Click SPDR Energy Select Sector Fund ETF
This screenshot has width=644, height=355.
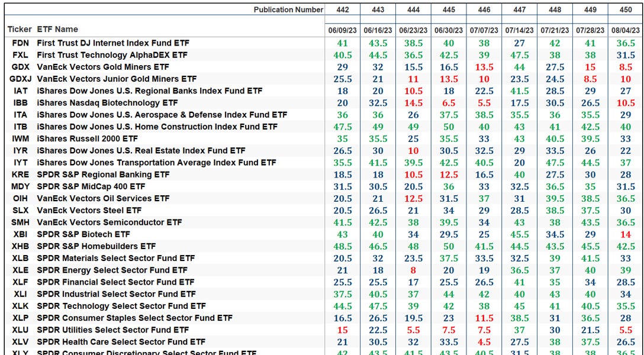coord(112,270)
